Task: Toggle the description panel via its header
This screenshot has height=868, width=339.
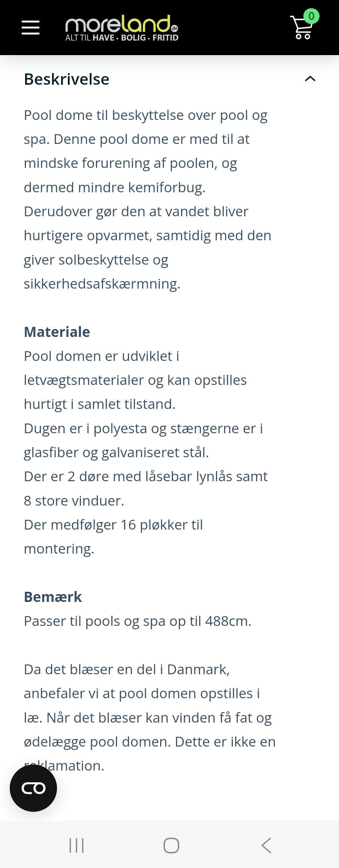Action: coord(169,79)
